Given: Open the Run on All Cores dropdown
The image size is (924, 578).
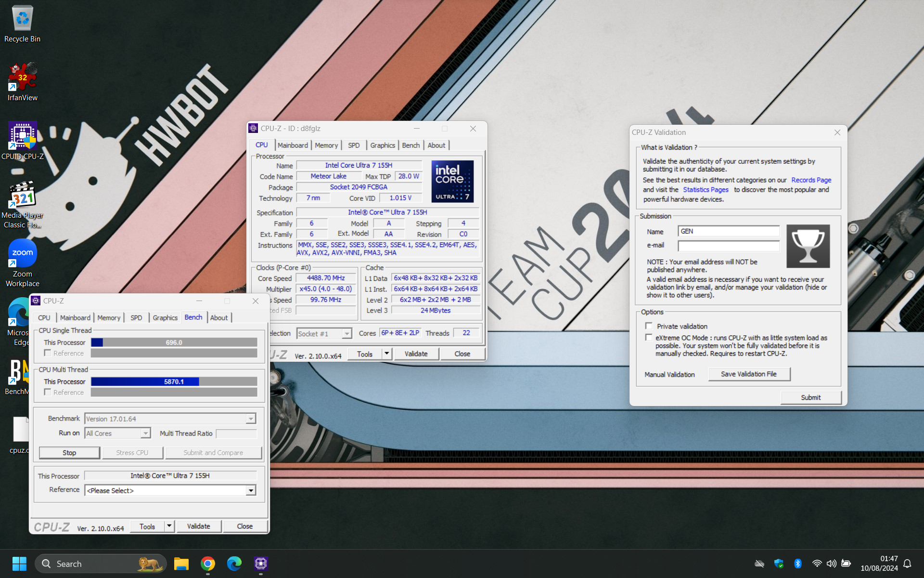Looking at the screenshot, I should 145,433.
